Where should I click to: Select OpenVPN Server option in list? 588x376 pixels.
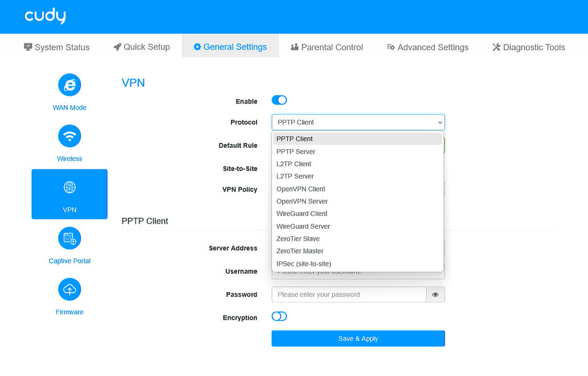click(302, 201)
